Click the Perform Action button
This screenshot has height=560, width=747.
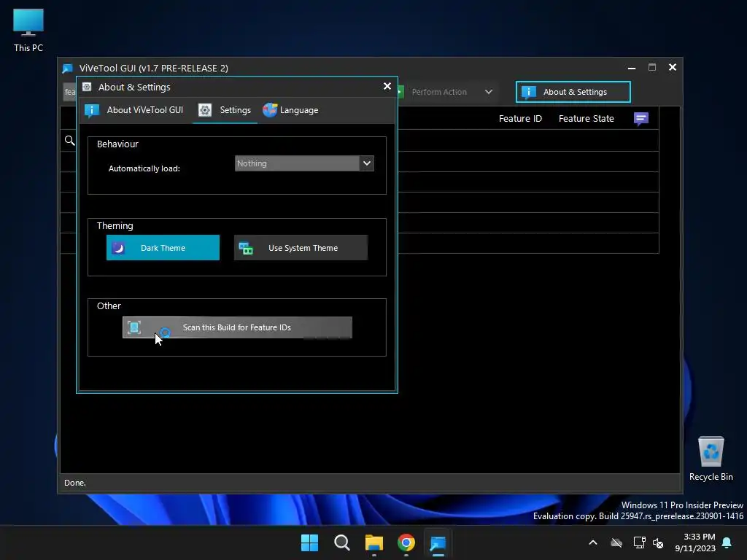[x=438, y=92]
